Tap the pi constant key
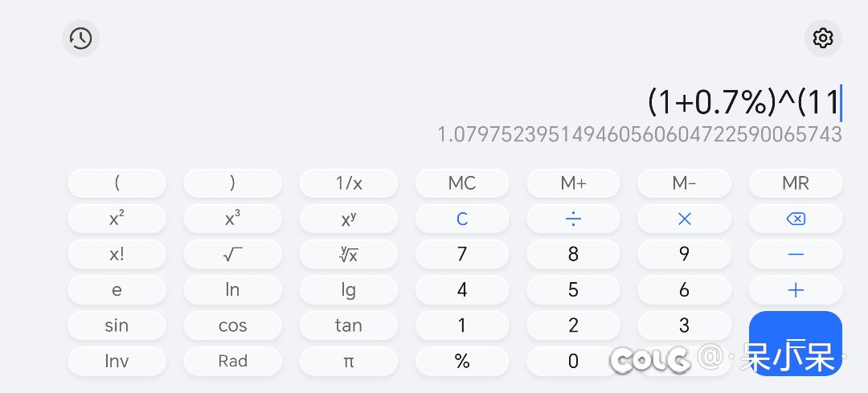The height and width of the screenshot is (393, 868). pos(348,361)
